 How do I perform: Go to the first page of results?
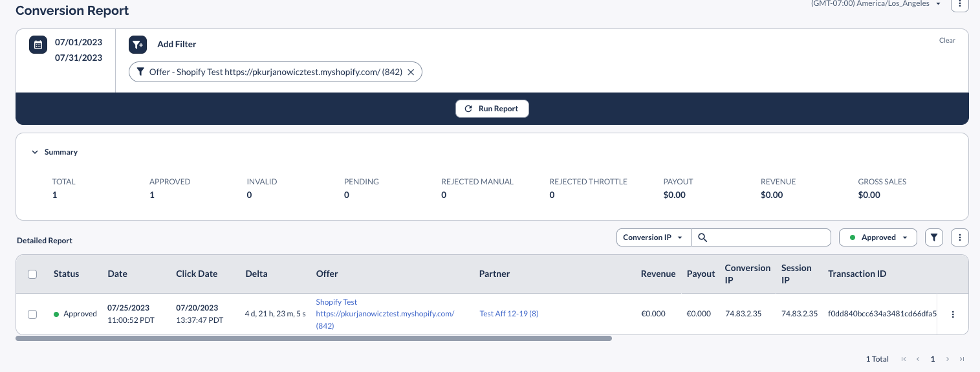[903, 359]
